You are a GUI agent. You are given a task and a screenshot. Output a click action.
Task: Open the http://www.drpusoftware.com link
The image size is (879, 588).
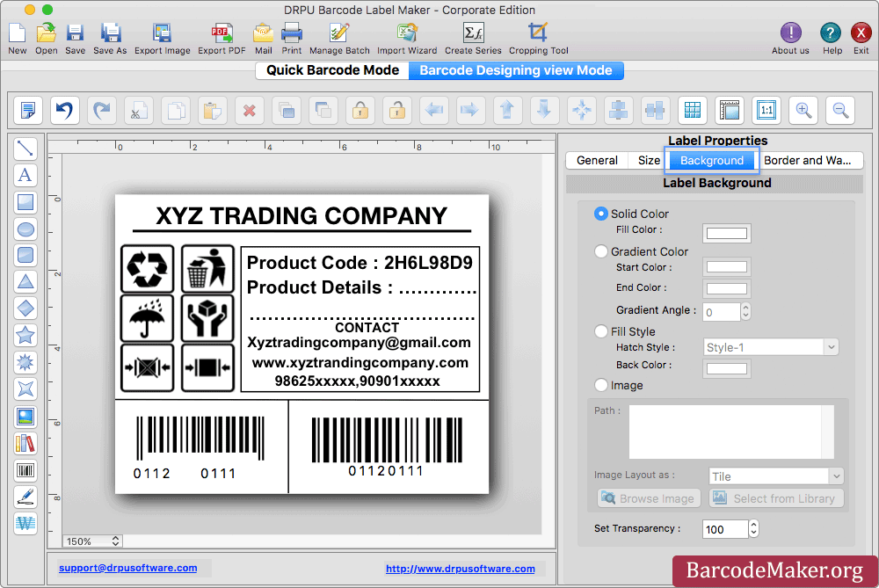click(461, 569)
